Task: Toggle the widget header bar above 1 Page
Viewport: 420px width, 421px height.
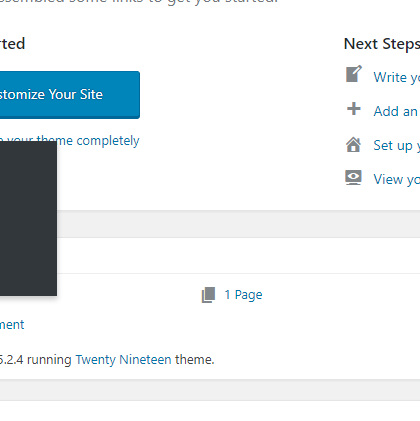Action: click(x=238, y=256)
